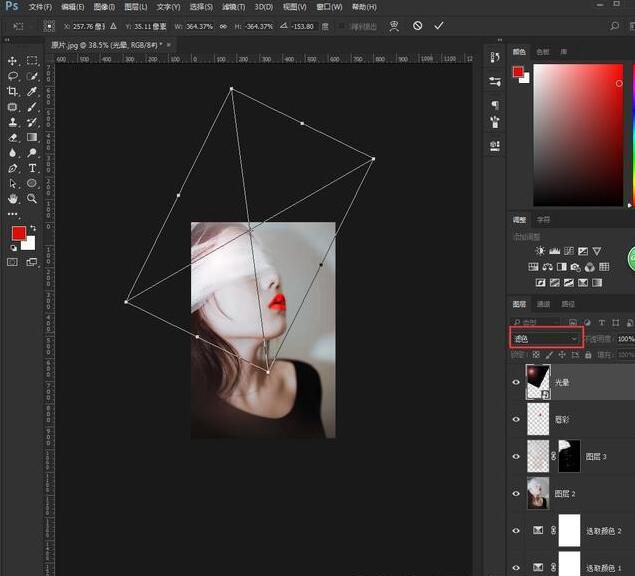Open the layer blend mode dropdown
The width and height of the screenshot is (635, 576).
[x=545, y=339]
